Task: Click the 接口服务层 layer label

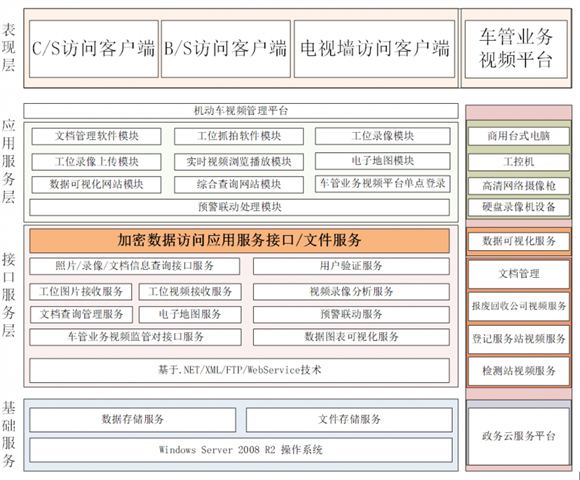Action: click(9, 295)
